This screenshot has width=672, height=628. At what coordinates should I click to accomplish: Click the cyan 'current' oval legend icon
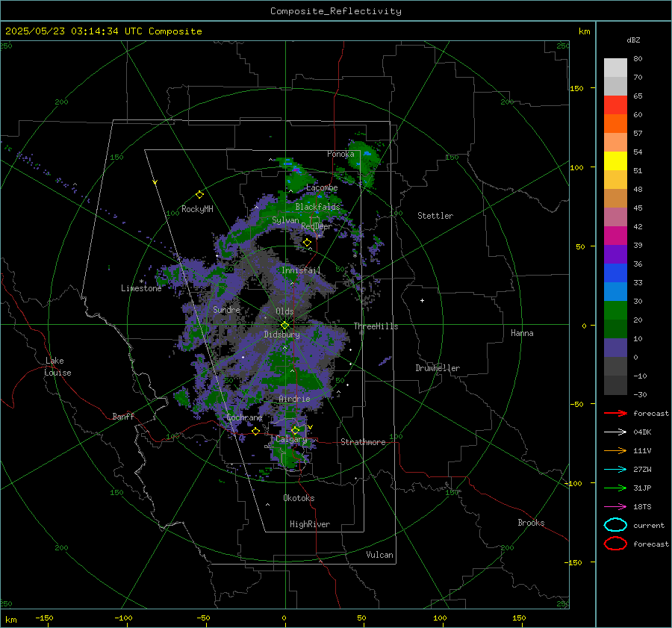[615, 525]
